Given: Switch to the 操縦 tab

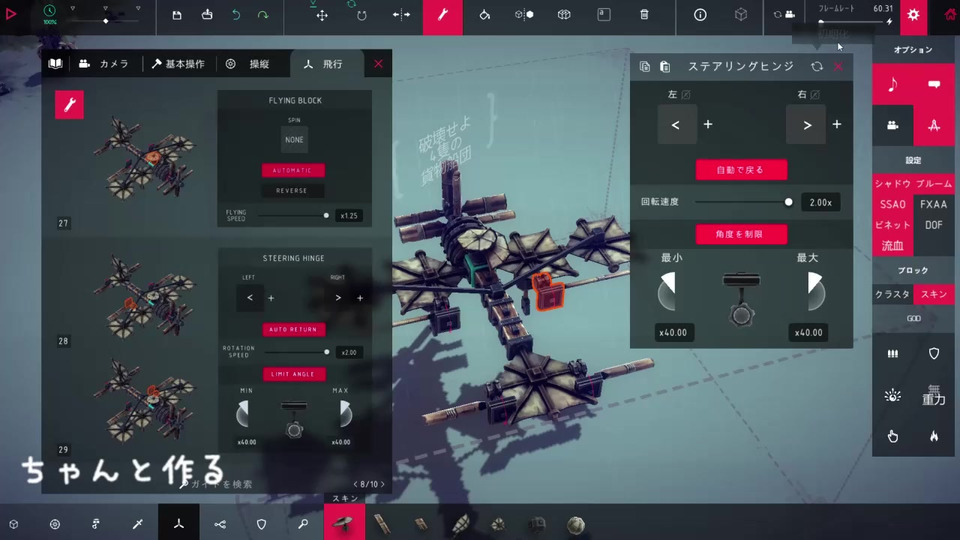Looking at the screenshot, I should [249, 64].
